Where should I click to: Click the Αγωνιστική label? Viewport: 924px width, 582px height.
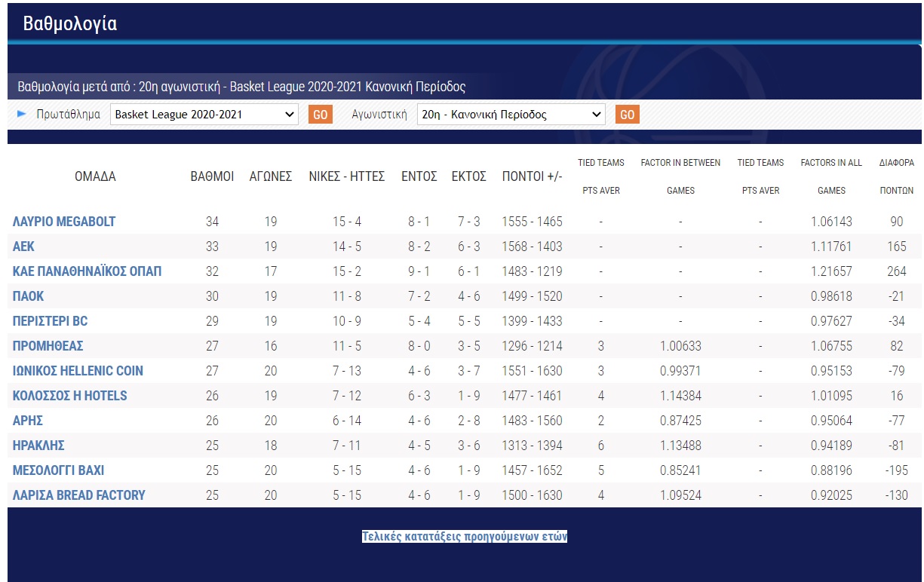coord(379,115)
